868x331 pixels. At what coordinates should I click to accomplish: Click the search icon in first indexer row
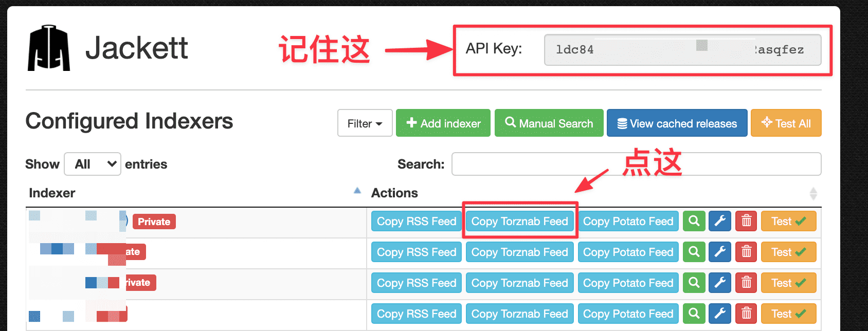[x=694, y=222]
